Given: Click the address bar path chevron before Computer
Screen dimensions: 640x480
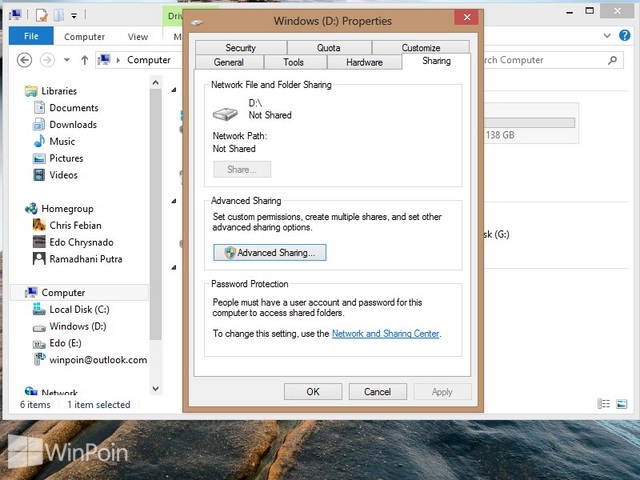Looking at the screenshot, I should point(118,60).
